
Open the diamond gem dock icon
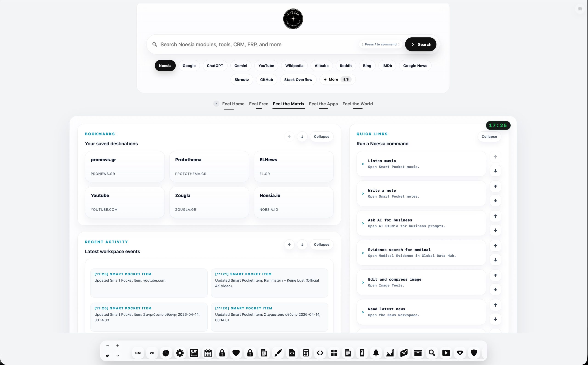(460, 353)
